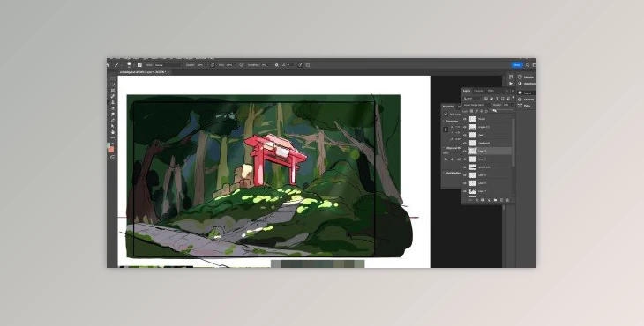Open smoothing options gear icon
This screenshot has height=326, width=644.
pos(277,65)
